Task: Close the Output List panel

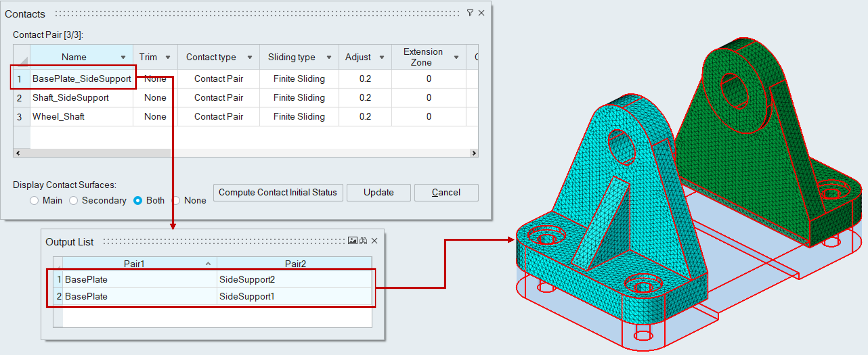Action: [x=374, y=241]
